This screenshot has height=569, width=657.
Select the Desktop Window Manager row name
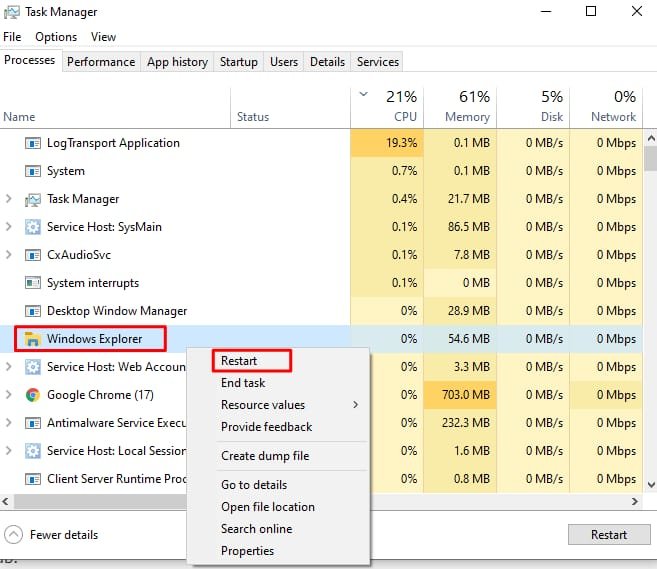pyautogui.click(x=117, y=311)
